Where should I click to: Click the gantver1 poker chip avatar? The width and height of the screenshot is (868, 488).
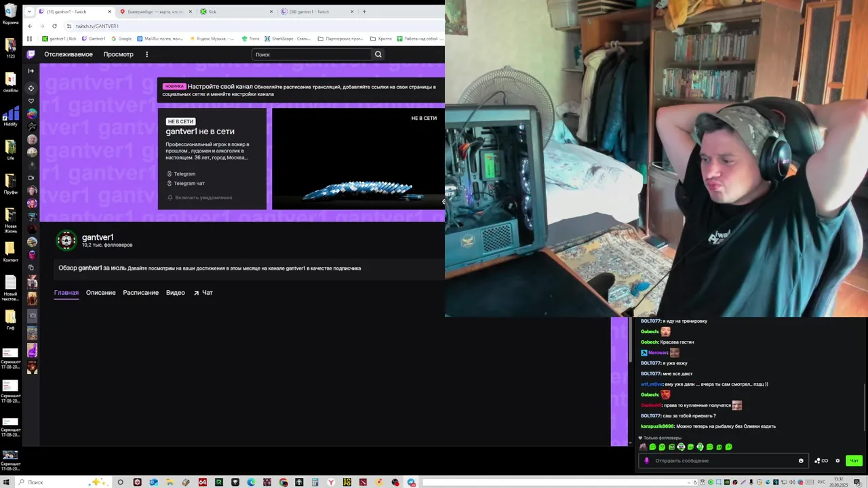click(x=66, y=241)
